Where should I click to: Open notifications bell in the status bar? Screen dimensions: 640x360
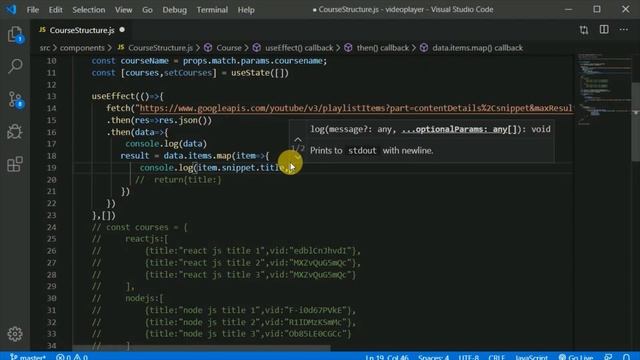pos(627,357)
